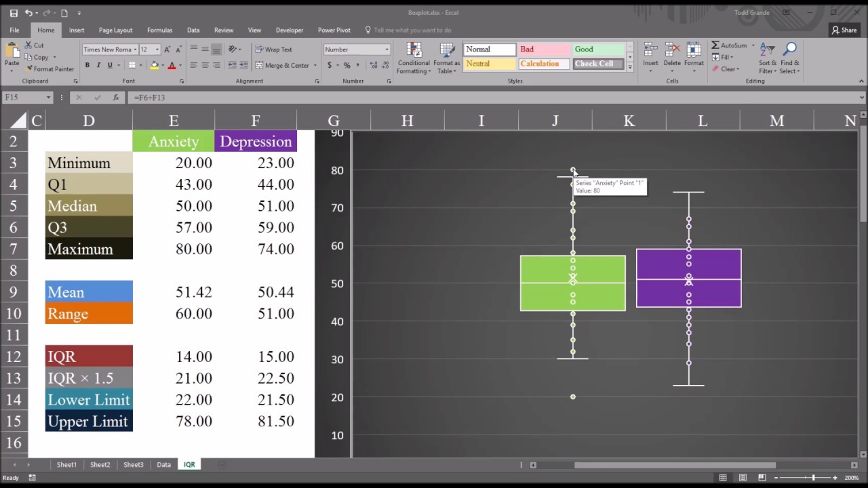Decrease font size with smaller A icon

coord(178,49)
